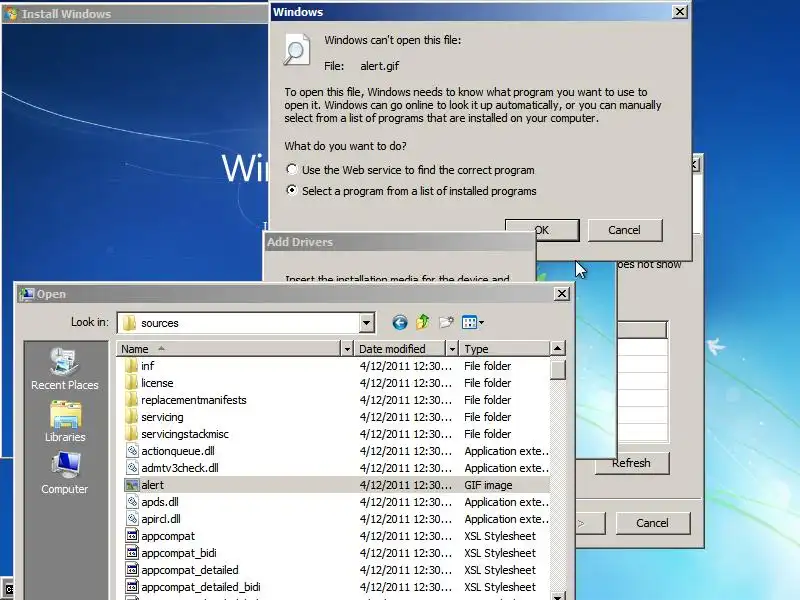Sort by Date modified column header
This screenshot has height=600, width=800.
coord(399,348)
